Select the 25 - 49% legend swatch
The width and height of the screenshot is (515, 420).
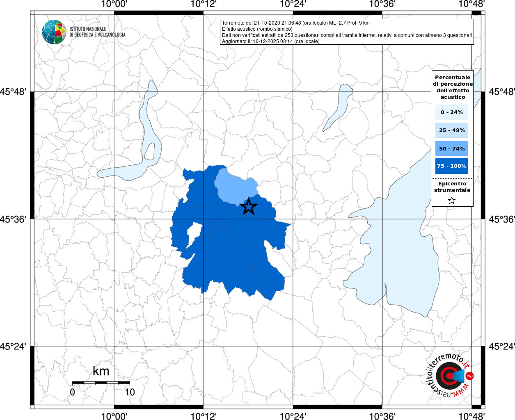point(452,130)
